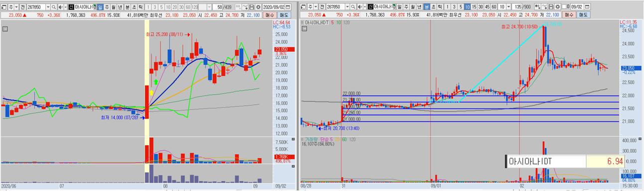Select 년 (yearly) period on right chart
This screenshot has height=192, width=644.
419,7
